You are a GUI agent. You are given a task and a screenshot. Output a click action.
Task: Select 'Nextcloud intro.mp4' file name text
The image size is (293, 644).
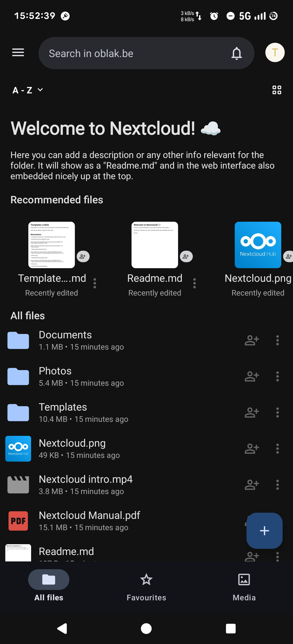pos(86,479)
